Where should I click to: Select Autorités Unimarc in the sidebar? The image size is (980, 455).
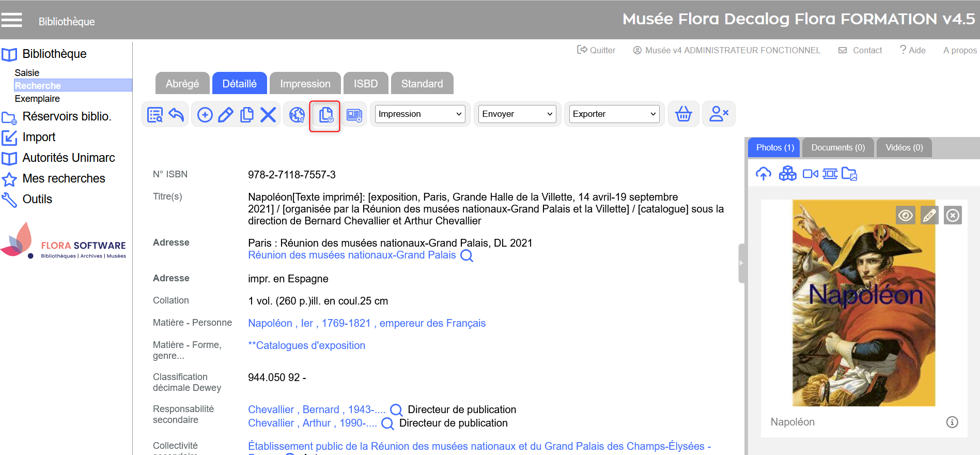68,158
